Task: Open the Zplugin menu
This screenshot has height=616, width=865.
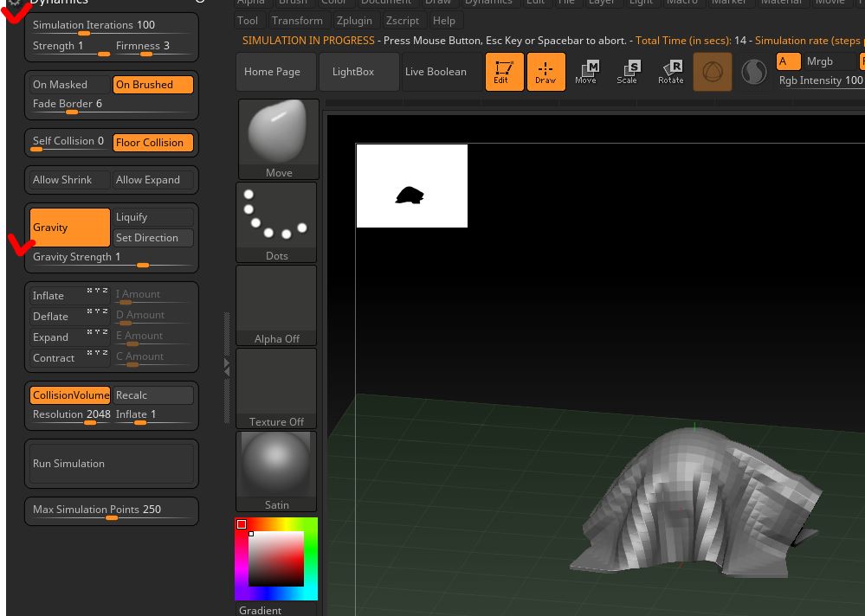Action: (x=354, y=21)
